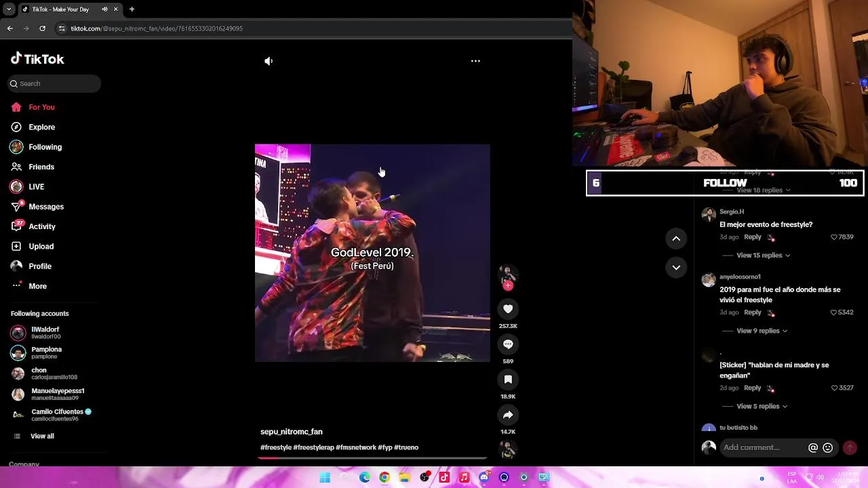
Task: Open Manuelayepess1 followed account
Action: pos(48,394)
